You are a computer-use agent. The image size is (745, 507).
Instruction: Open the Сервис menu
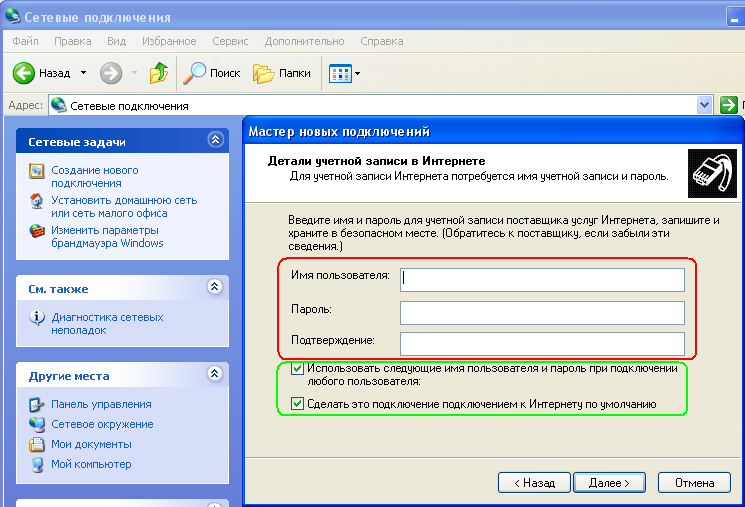(230, 41)
